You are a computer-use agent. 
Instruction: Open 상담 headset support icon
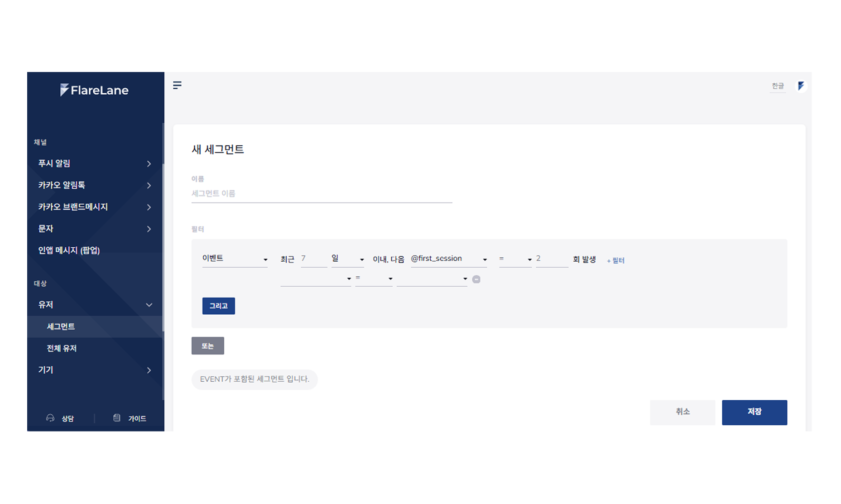tap(50, 418)
